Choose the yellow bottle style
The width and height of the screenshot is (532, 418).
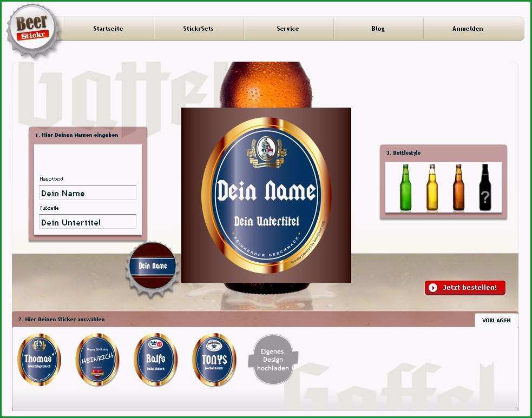[432, 188]
